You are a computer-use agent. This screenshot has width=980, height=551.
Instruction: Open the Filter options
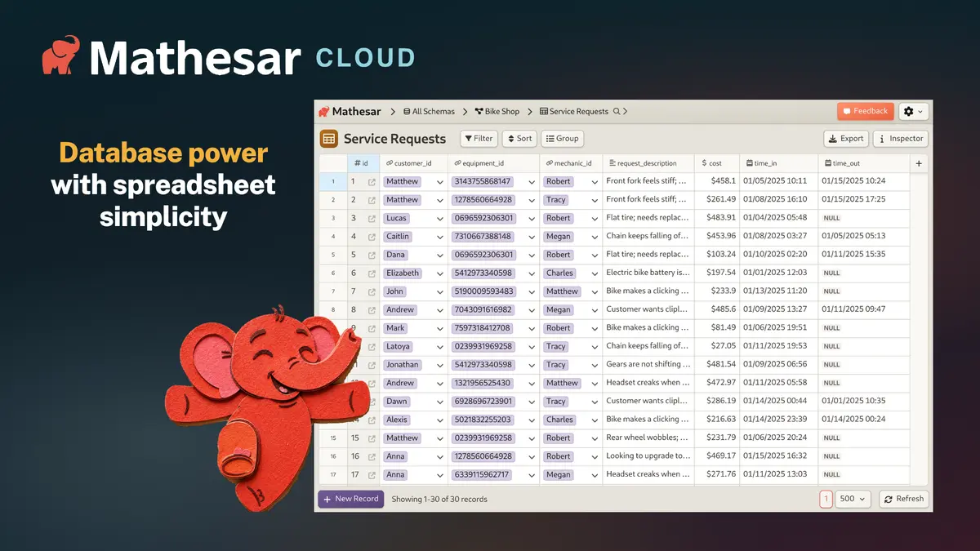coord(479,139)
